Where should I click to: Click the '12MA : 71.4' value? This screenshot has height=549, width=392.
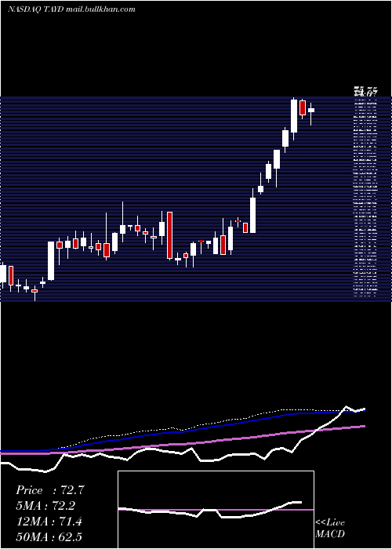click(49, 522)
